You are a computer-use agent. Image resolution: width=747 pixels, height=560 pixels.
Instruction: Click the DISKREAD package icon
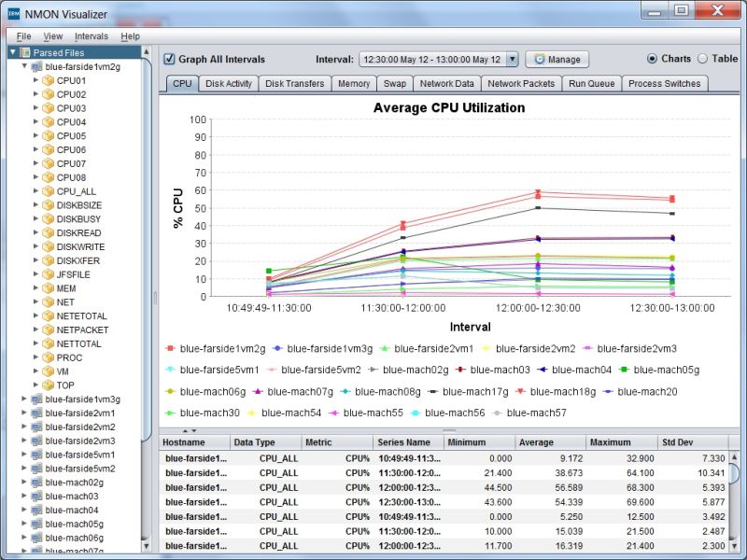49,232
